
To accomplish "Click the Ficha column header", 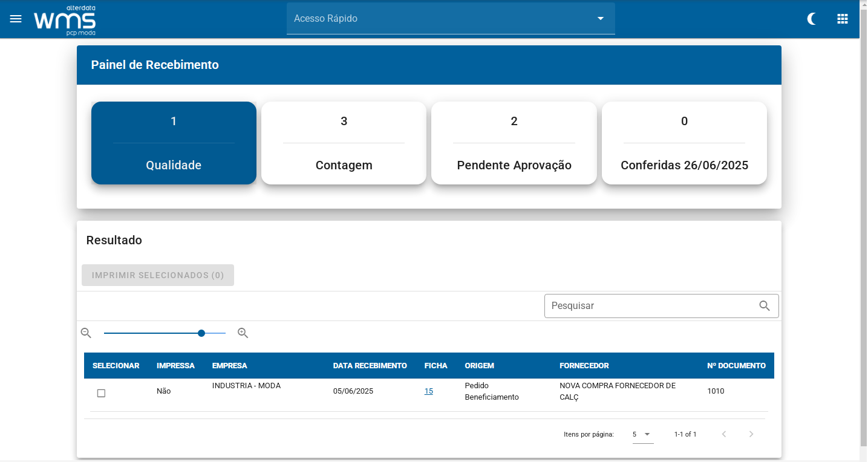I will pyautogui.click(x=436, y=366).
